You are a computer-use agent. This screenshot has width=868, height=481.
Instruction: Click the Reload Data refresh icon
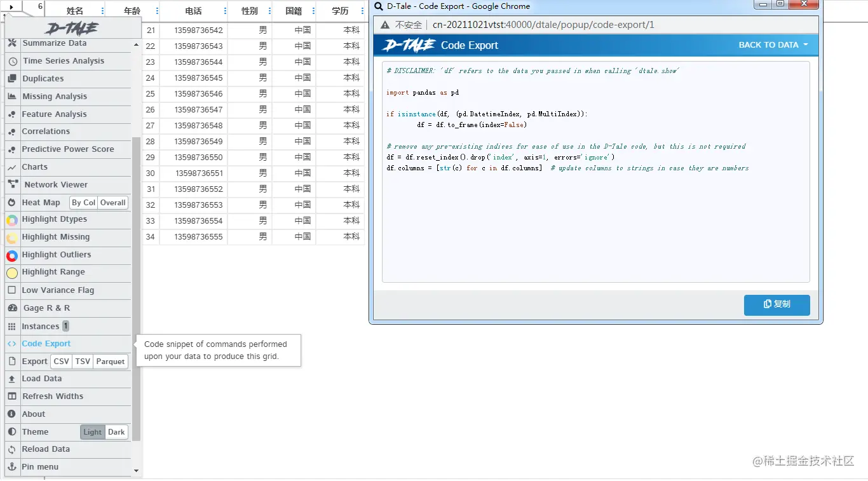coord(11,449)
